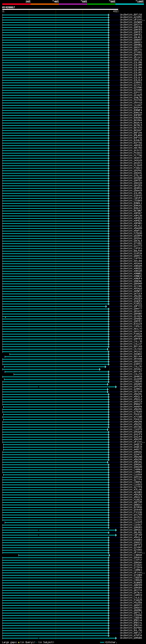Select the UniRef100_B1P880 label
The width and height of the screenshot is (146, 644).
[131, 628]
